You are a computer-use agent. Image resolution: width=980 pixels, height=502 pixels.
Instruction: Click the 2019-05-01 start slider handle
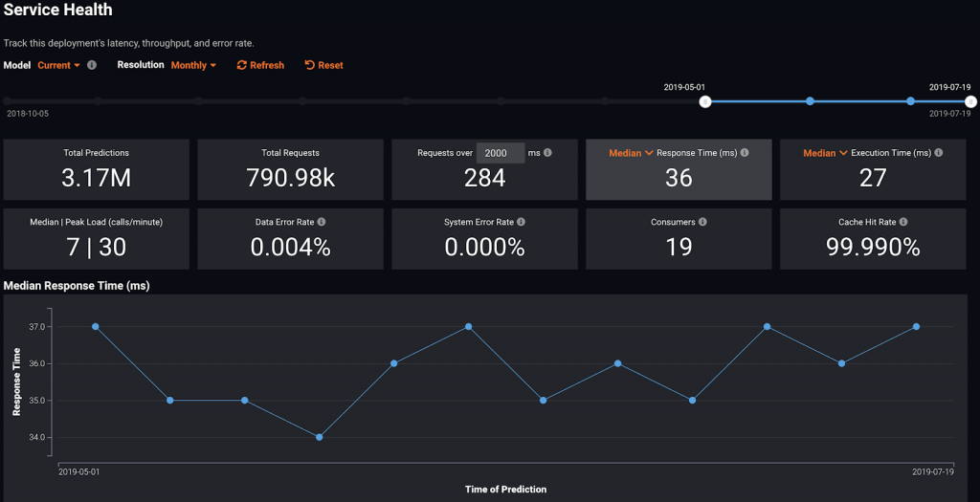click(705, 101)
